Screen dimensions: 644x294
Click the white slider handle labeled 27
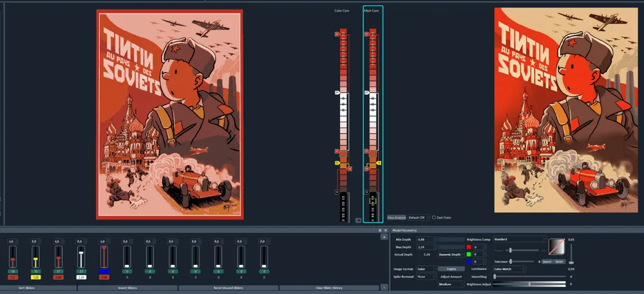(81, 253)
